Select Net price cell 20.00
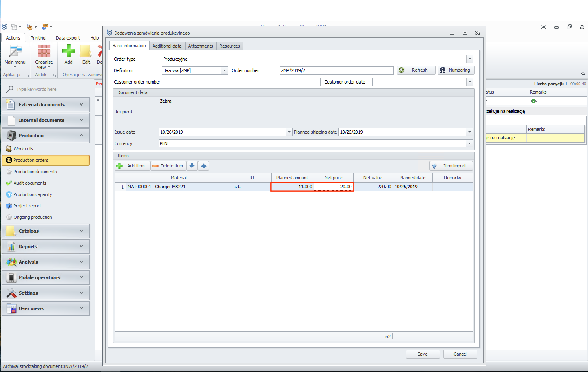This screenshot has height=372, width=588. [334, 187]
